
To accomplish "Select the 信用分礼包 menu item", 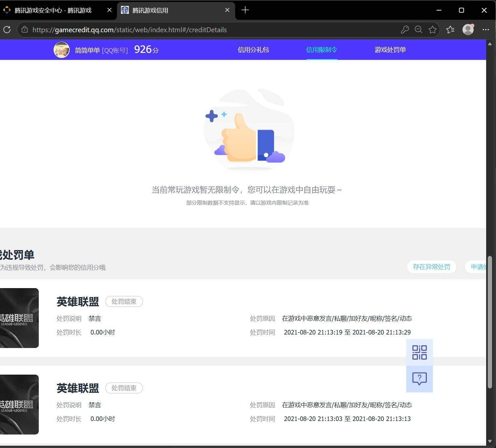I will coord(253,50).
